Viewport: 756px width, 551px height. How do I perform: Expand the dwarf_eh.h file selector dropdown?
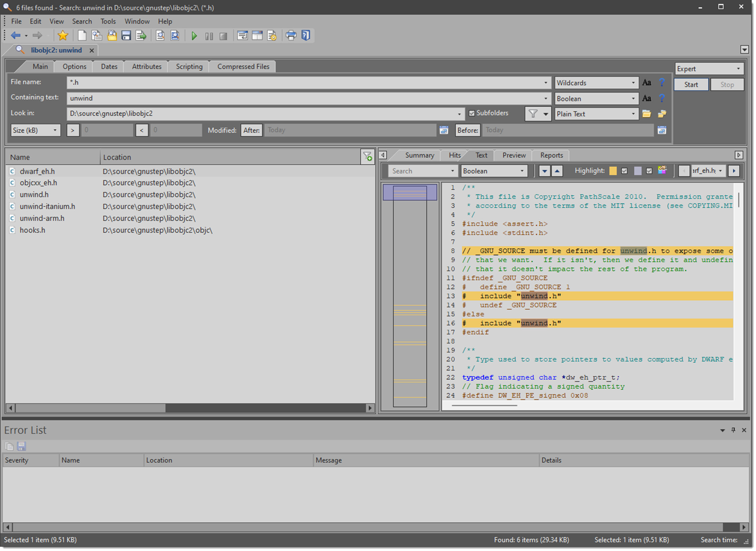pos(720,171)
